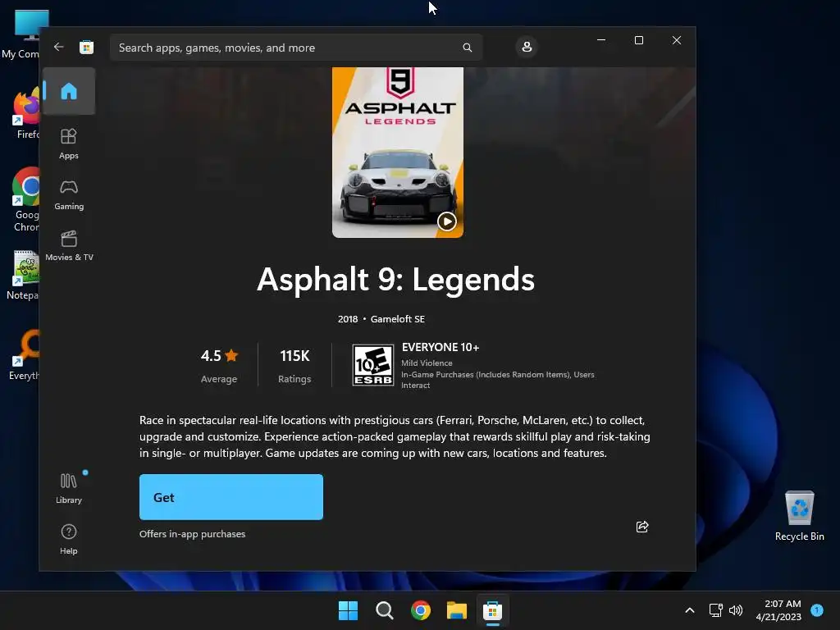The height and width of the screenshot is (630, 840).
Task: Open the notification badge in tray
Action: point(817,609)
